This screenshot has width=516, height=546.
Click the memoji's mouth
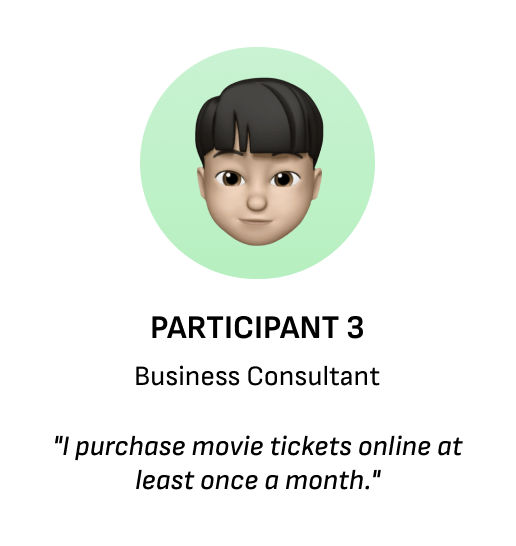(x=256, y=221)
